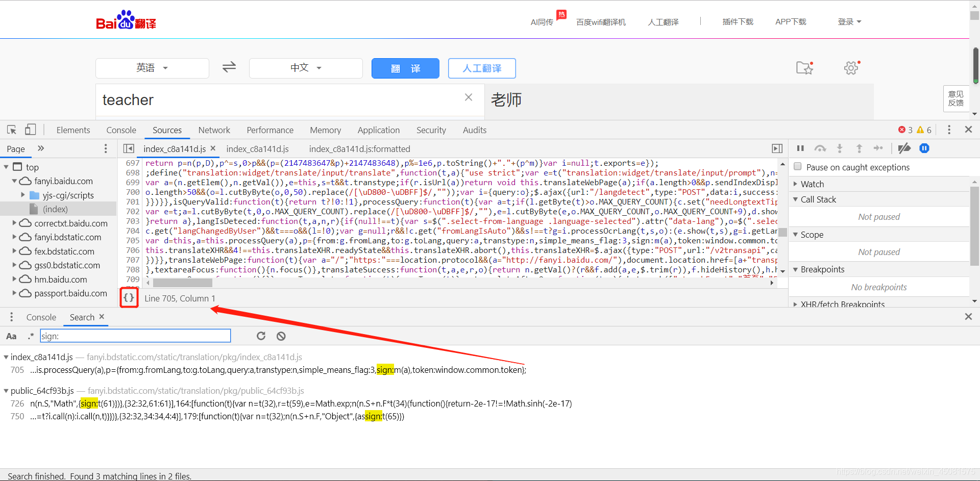Open 百度wifi翻译机 link
This screenshot has width=980, height=481.
601,22
